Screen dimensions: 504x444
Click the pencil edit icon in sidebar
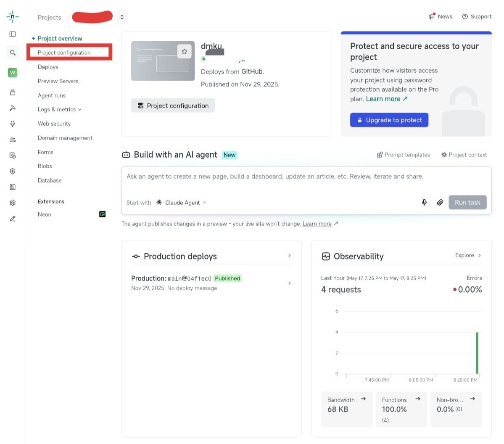point(13,219)
